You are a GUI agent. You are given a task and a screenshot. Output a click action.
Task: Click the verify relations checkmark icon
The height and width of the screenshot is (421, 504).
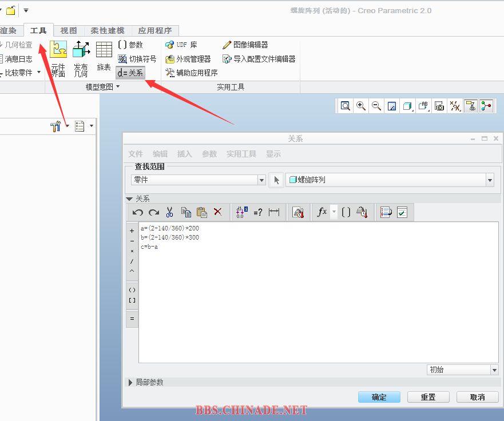pyautogui.click(x=402, y=212)
